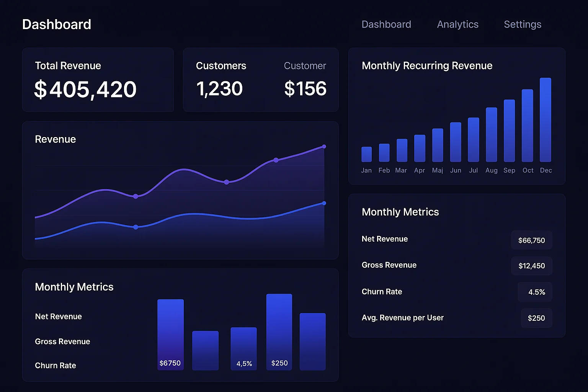Viewport: 588px width, 392px height.
Task: Select the $250 Avg. Revenue per User badge
Action: click(x=536, y=318)
